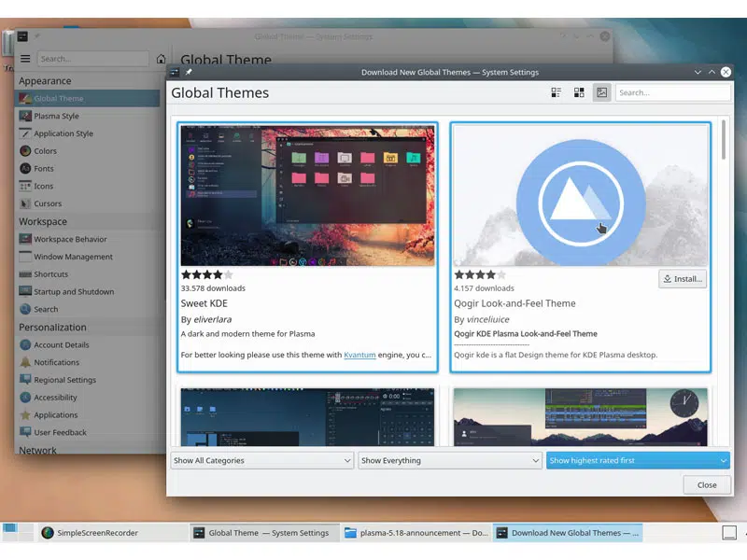This screenshot has height=560, width=747.
Task: Toggle the pin icon in dialog title bar
Action: coord(189,72)
